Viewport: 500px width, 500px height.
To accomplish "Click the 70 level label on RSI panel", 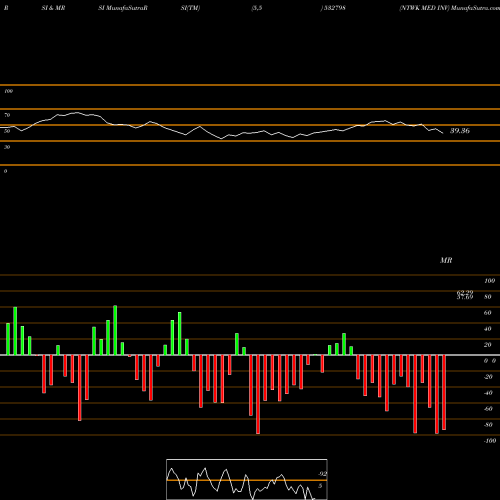I will tap(7, 115).
